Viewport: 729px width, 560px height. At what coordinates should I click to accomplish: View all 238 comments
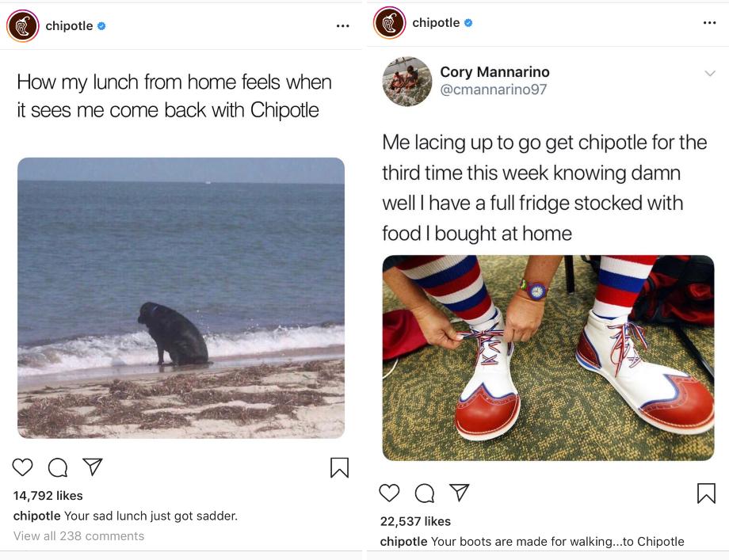(78, 536)
